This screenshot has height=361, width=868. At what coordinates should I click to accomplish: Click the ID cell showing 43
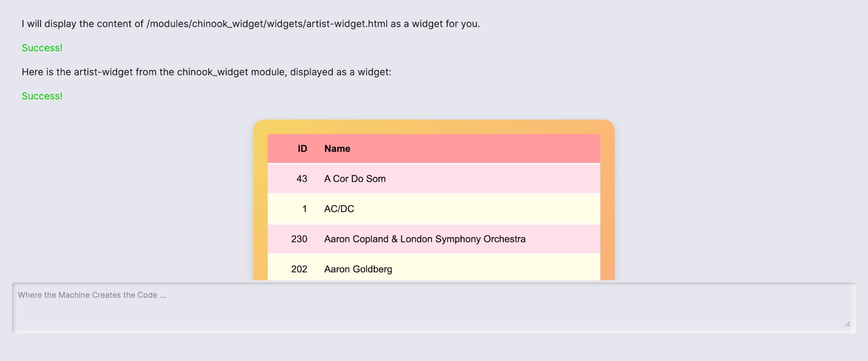pyautogui.click(x=302, y=179)
